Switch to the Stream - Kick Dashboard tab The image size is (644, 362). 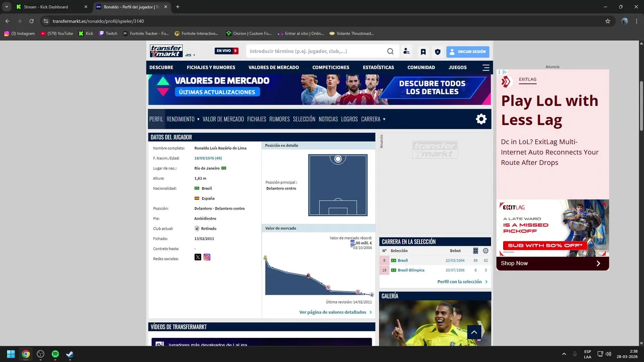(52, 7)
